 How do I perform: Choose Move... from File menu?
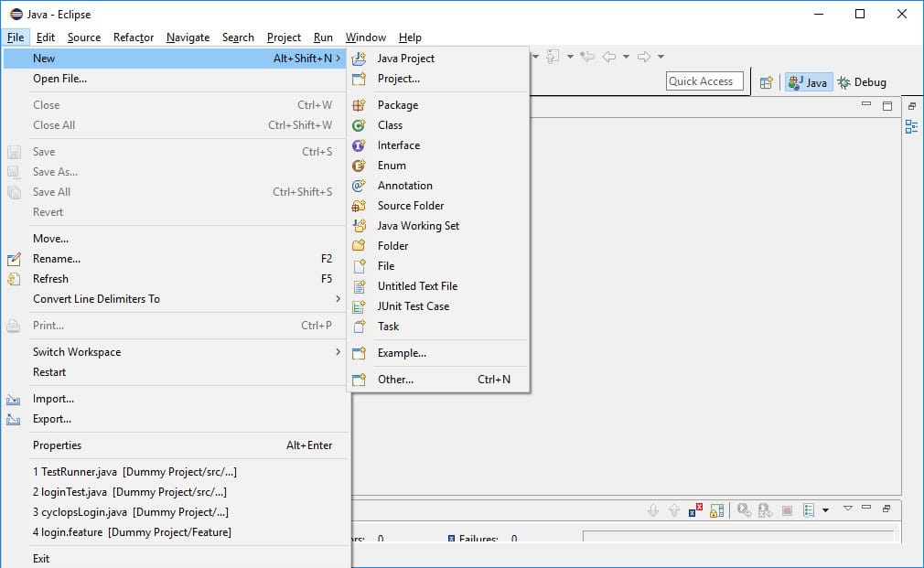(175, 239)
